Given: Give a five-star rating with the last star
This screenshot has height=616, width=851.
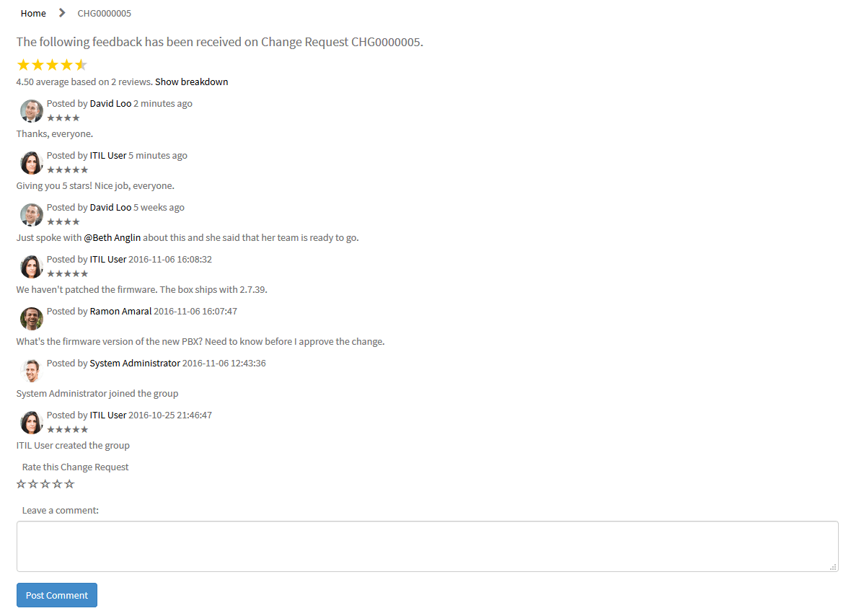Looking at the screenshot, I should [69, 483].
